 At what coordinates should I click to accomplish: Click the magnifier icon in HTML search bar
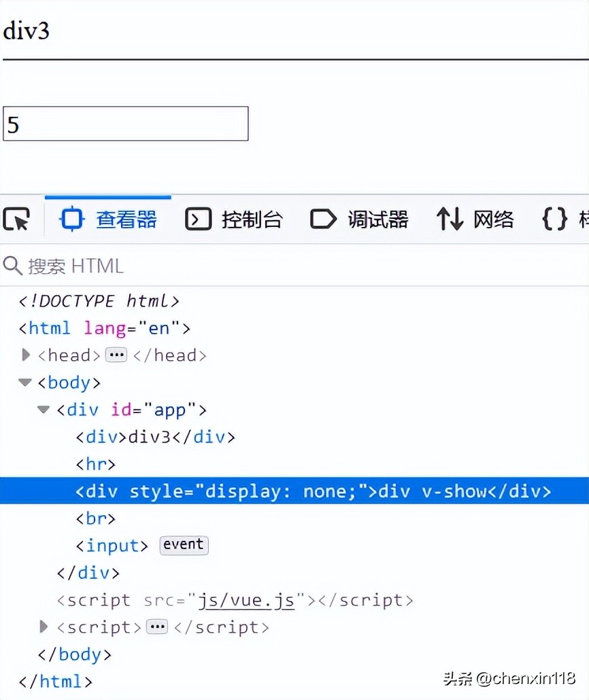click(12, 266)
